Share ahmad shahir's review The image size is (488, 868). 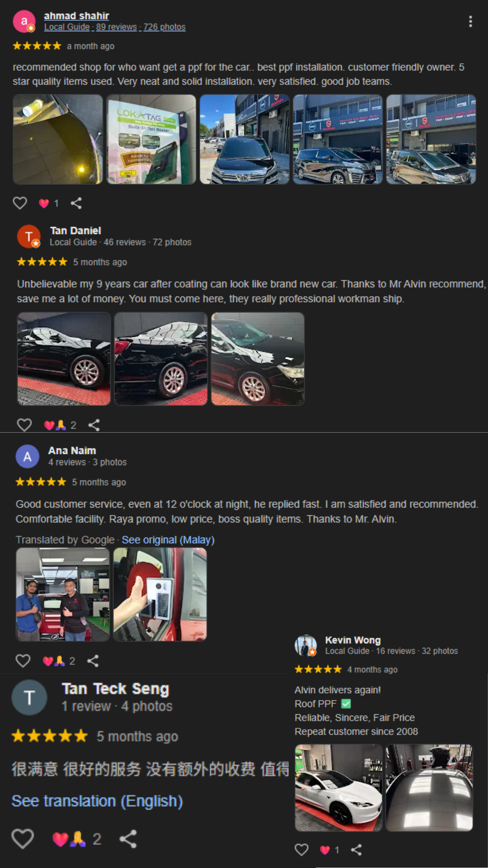point(76,203)
